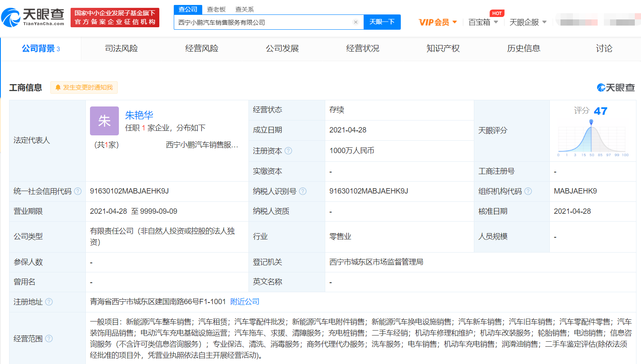Screen dimensions: 641x364
Task: Click the help icon beside 组织机构代码
Action: (x=528, y=191)
